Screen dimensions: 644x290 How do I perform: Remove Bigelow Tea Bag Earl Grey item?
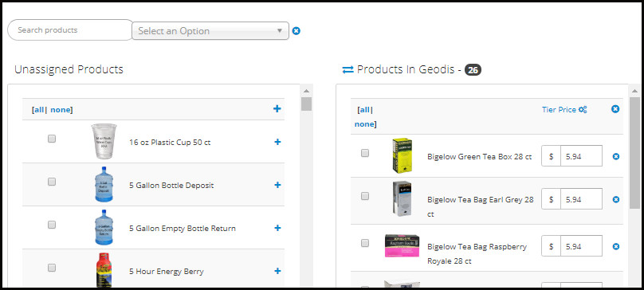point(615,199)
